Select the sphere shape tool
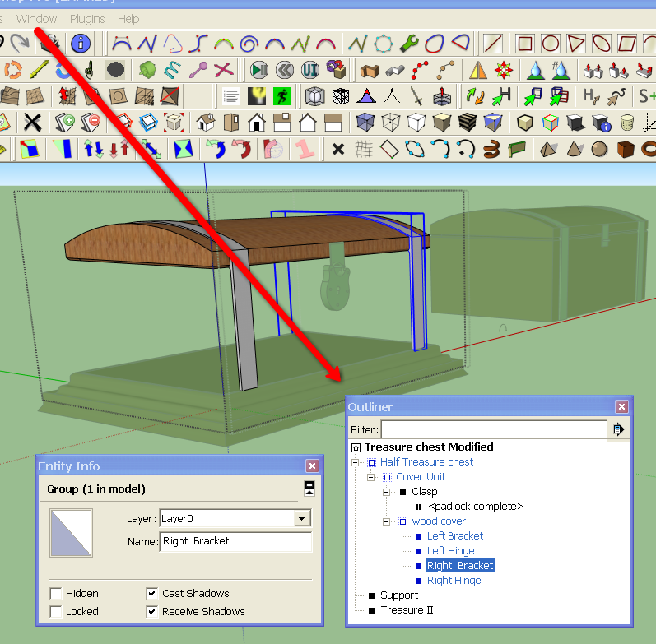656x644 pixels. click(599, 149)
